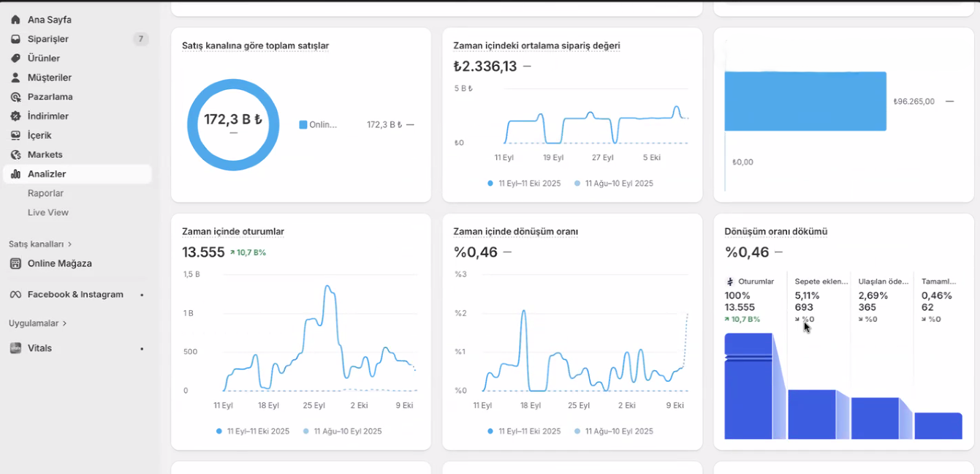Click the Vitals app icon
The width and height of the screenshot is (980, 474).
[x=15, y=348]
